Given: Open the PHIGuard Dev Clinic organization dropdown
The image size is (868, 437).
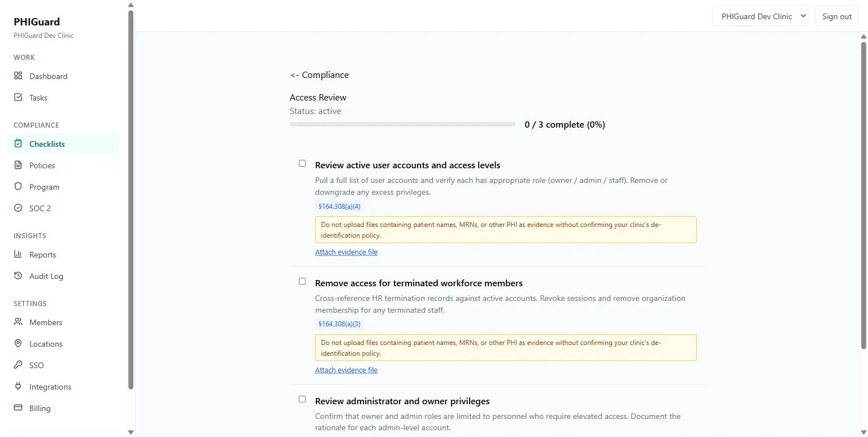Looking at the screenshot, I should pos(760,16).
